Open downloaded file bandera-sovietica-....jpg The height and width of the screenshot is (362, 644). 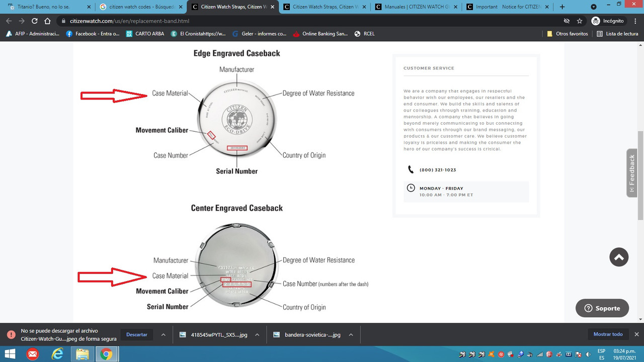308,334
